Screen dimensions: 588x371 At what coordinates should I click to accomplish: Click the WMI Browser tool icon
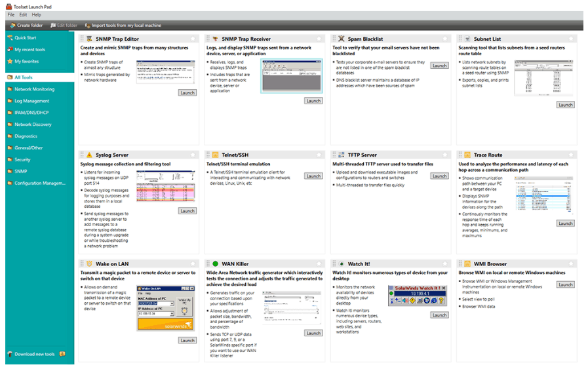(467, 264)
